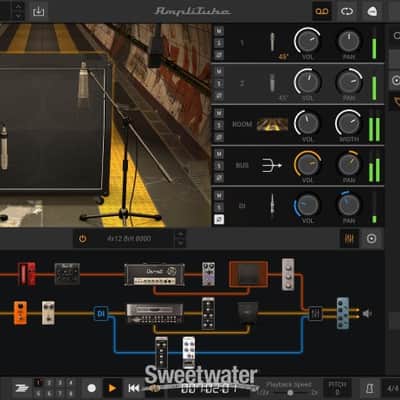
Task: Select the channel 2 microphone icon
Action: pos(272,83)
